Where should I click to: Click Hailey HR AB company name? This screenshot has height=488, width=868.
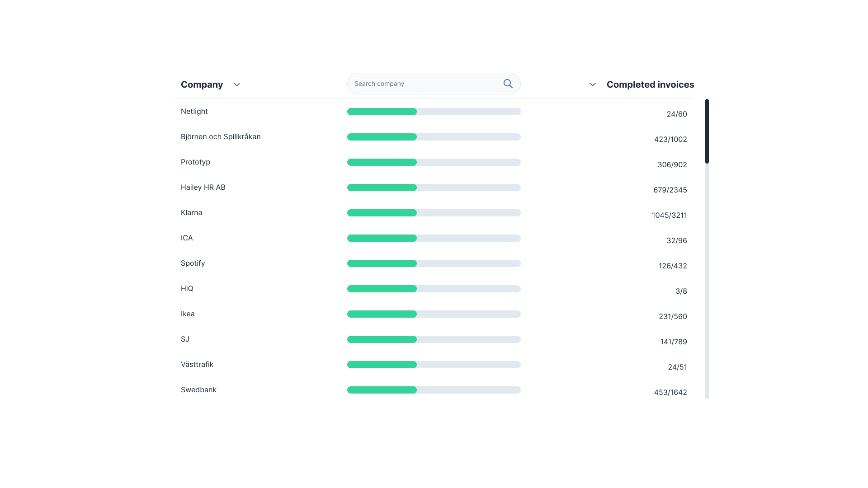[203, 187]
